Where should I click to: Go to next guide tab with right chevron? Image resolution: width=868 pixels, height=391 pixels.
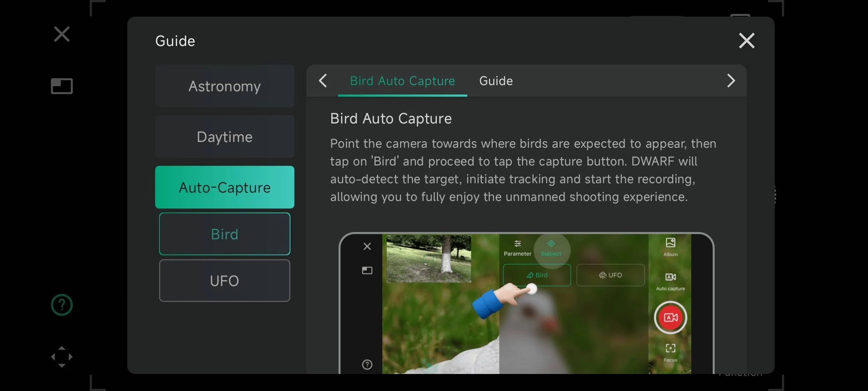(x=731, y=81)
